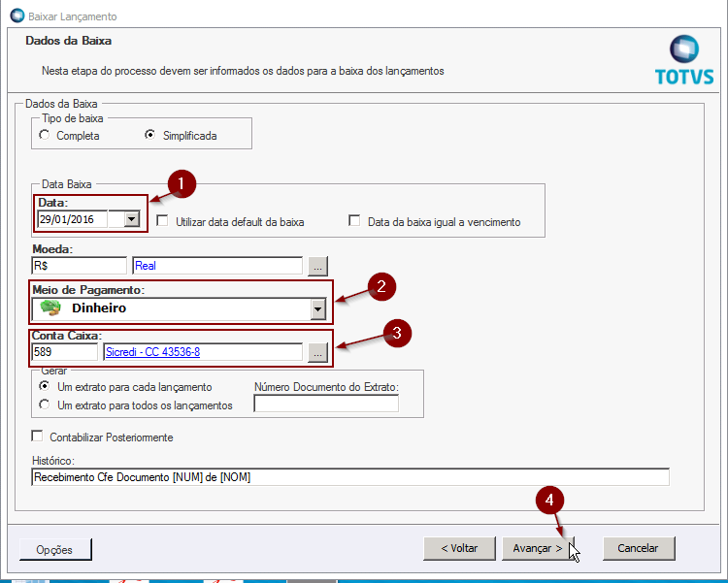This screenshot has height=583, width=728.
Task: Enable Utilizar data default da baixa
Action: point(163,221)
